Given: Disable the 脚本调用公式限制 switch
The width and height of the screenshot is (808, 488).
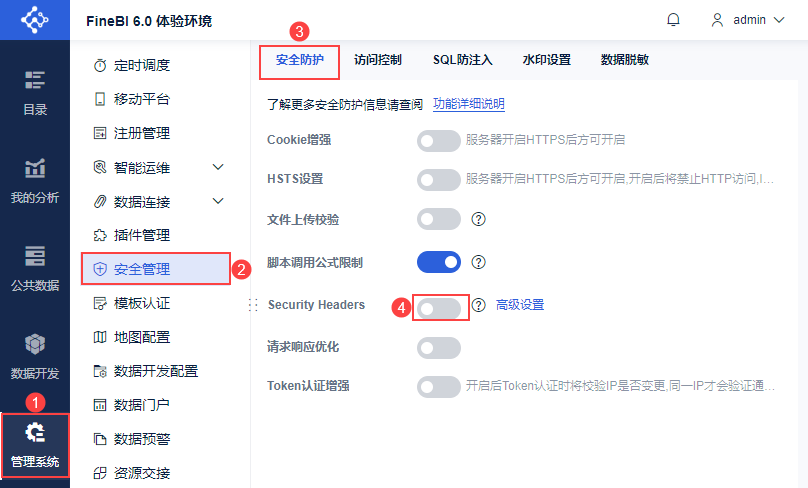Looking at the screenshot, I should (x=439, y=262).
